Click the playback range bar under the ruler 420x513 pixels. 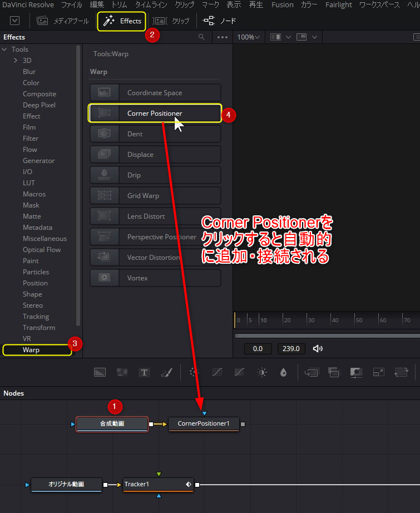tap(327, 336)
